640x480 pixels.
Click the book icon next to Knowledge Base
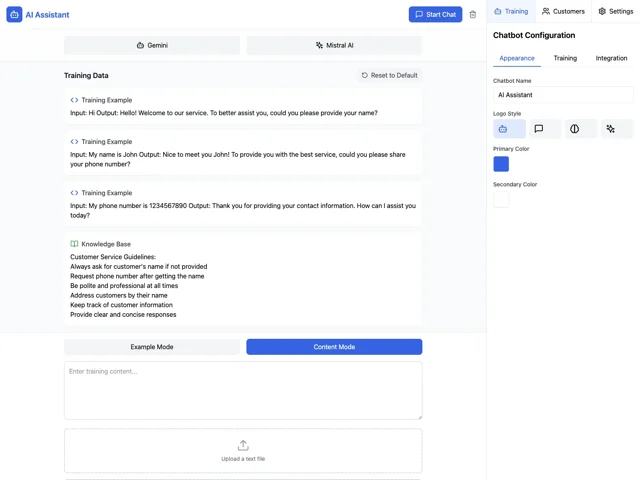(x=74, y=244)
